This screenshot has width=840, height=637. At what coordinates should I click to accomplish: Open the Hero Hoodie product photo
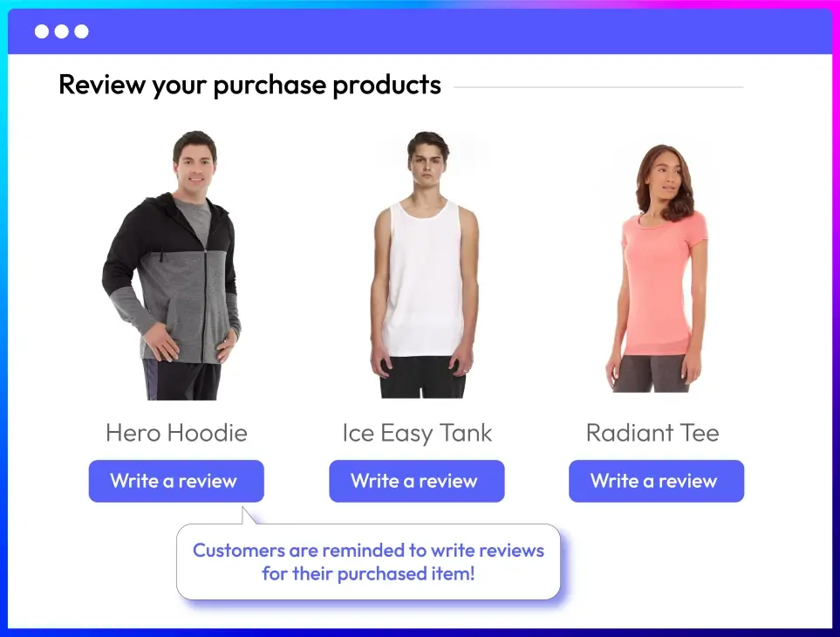point(173,265)
